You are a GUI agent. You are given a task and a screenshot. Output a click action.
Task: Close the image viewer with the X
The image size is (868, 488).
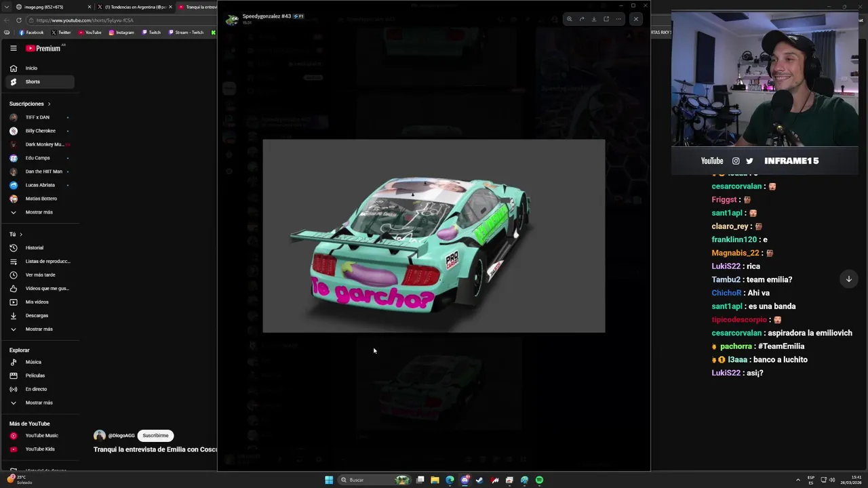636,19
